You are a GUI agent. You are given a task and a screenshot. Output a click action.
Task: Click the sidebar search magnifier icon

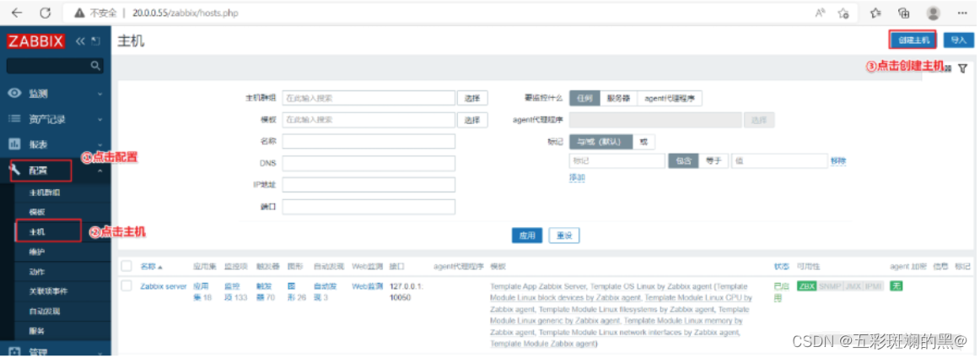tap(95, 65)
